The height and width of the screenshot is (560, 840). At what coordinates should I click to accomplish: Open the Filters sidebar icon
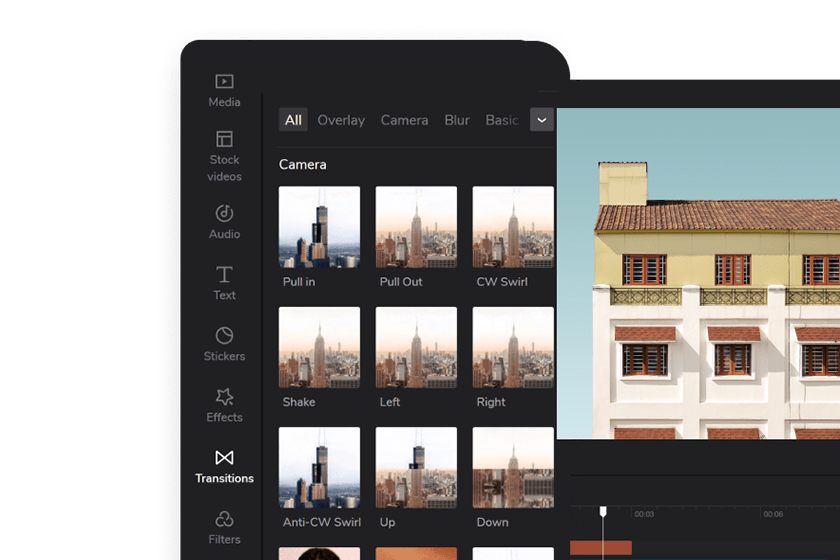[x=224, y=519]
